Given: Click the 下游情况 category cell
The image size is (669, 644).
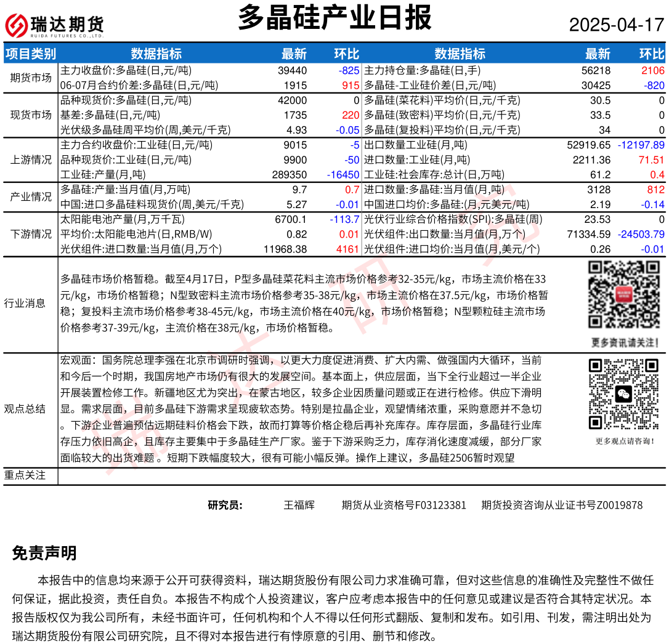Looking at the screenshot, I should [31, 235].
